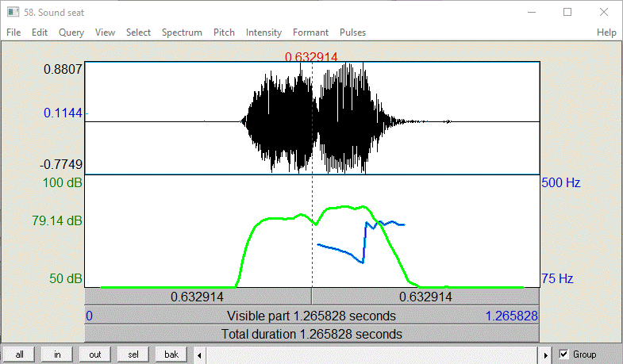Click the 0.1144 amplitude cursor value
The width and height of the screenshot is (623, 364).
click(x=63, y=113)
